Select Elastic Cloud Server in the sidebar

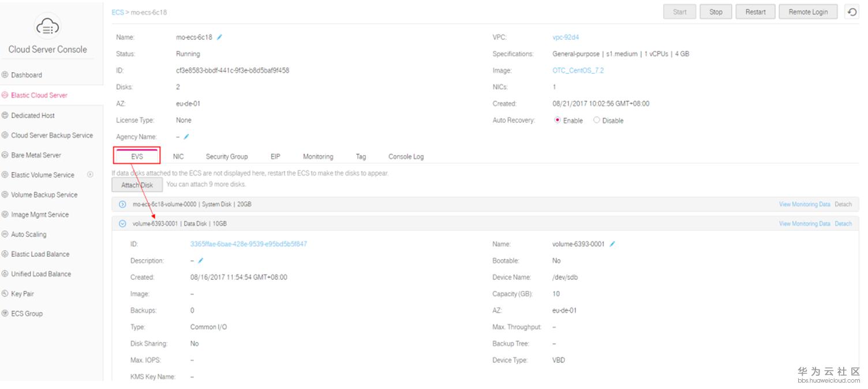(39, 95)
